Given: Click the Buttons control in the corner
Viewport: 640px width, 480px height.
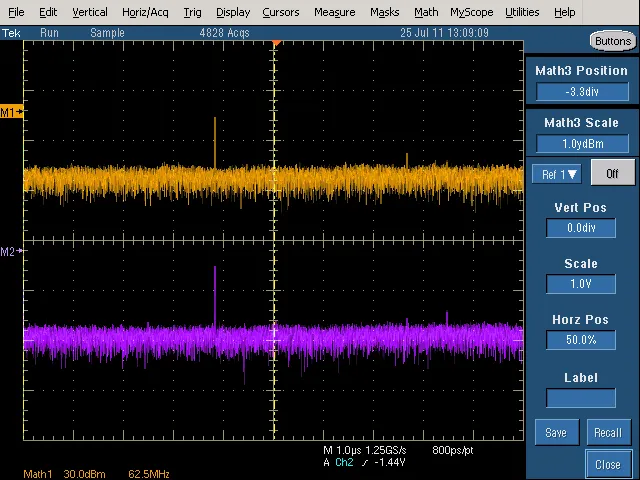Looking at the screenshot, I should coord(613,41).
